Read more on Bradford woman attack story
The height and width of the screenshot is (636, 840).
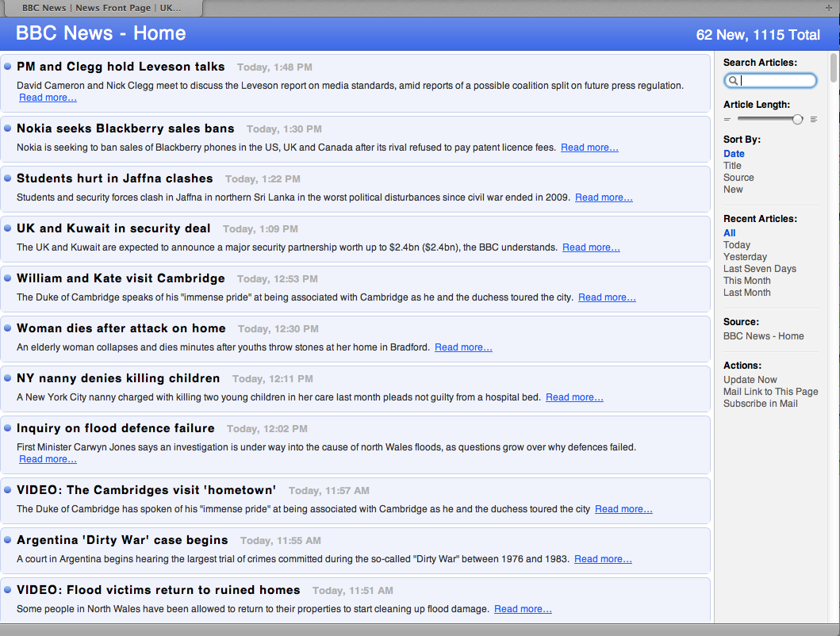[x=463, y=347]
